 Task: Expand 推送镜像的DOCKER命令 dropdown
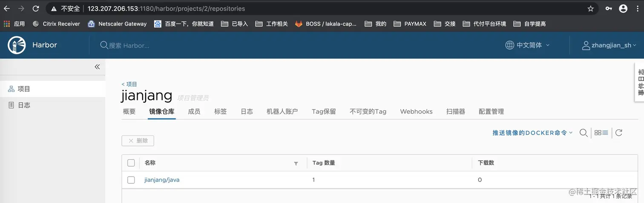[x=533, y=133]
